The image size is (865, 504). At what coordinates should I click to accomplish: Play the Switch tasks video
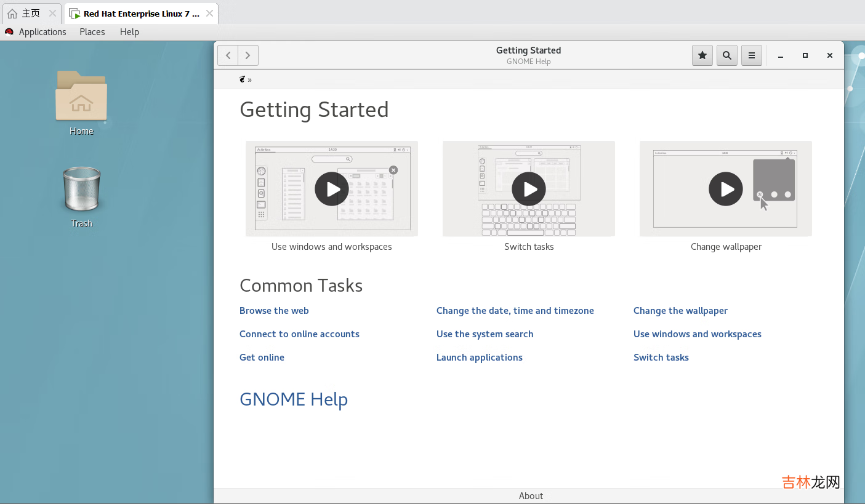click(528, 189)
